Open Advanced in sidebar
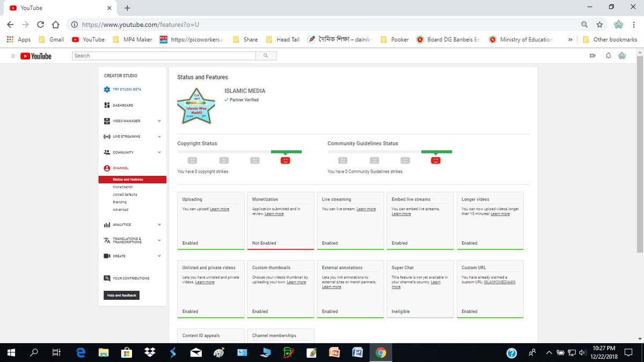Viewport: 644px width, 362px height. coord(121,210)
